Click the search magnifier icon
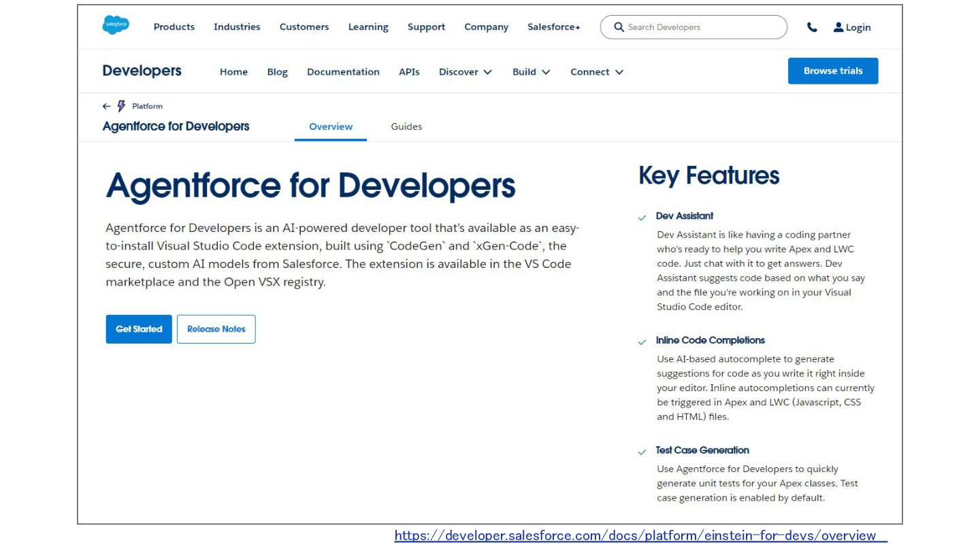The height and width of the screenshot is (551, 980). tap(619, 27)
